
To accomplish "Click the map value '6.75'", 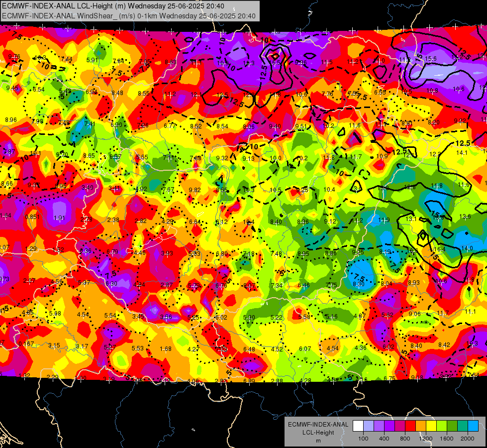I will coord(389,378).
